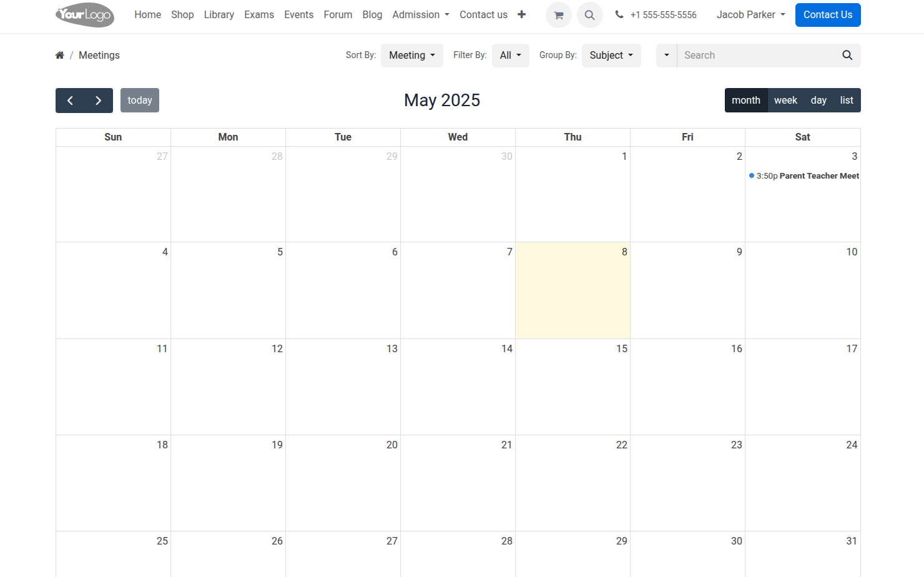This screenshot has height=577, width=924.
Task: Click the plus icon after Contact us
Action: 521,14
